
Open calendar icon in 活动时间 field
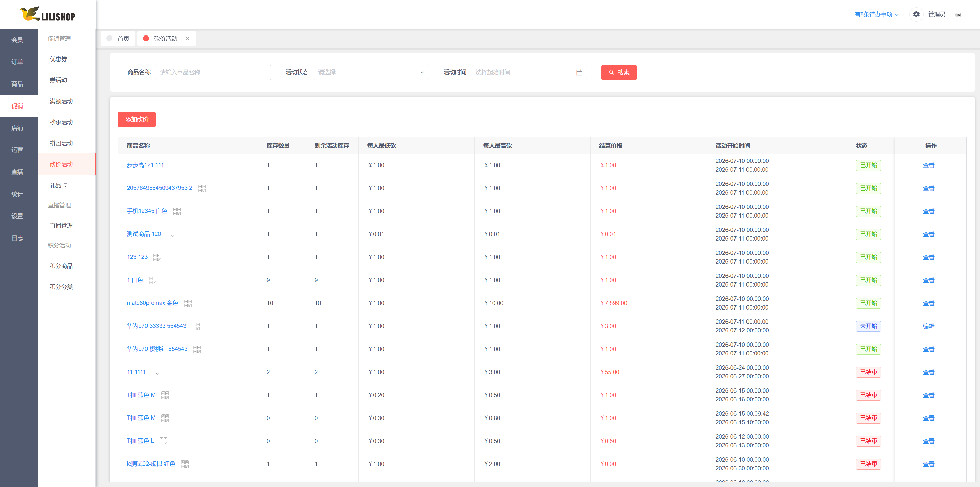[579, 72]
